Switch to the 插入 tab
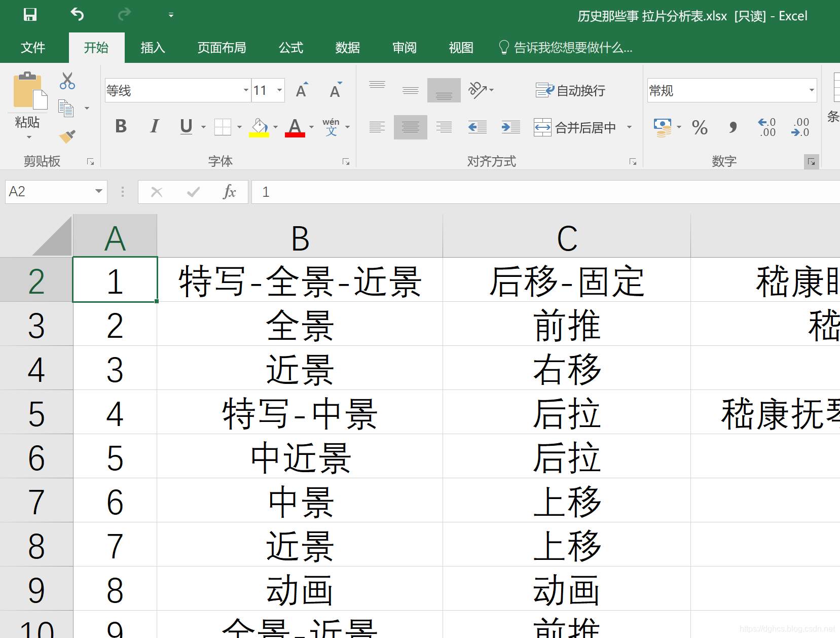The height and width of the screenshot is (638, 840). [153, 48]
